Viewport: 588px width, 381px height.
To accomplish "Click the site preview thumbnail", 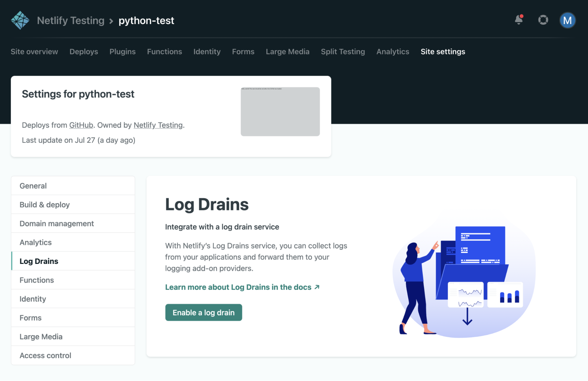I will click(x=280, y=112).
